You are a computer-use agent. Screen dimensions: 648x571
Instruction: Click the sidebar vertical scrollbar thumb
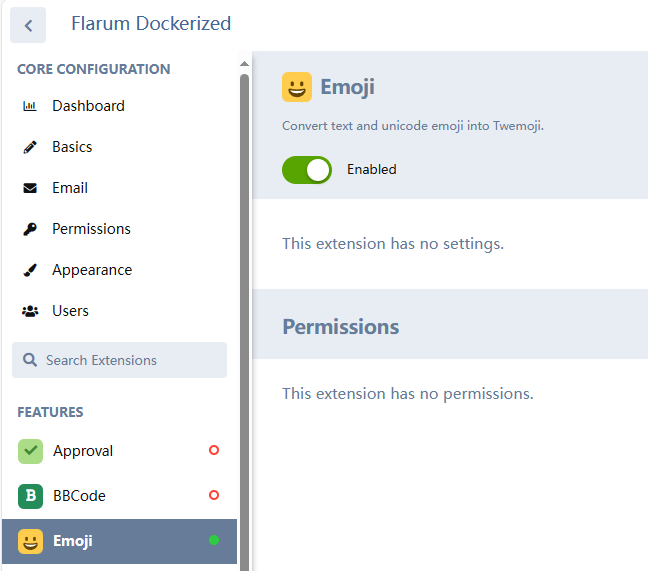245,322
